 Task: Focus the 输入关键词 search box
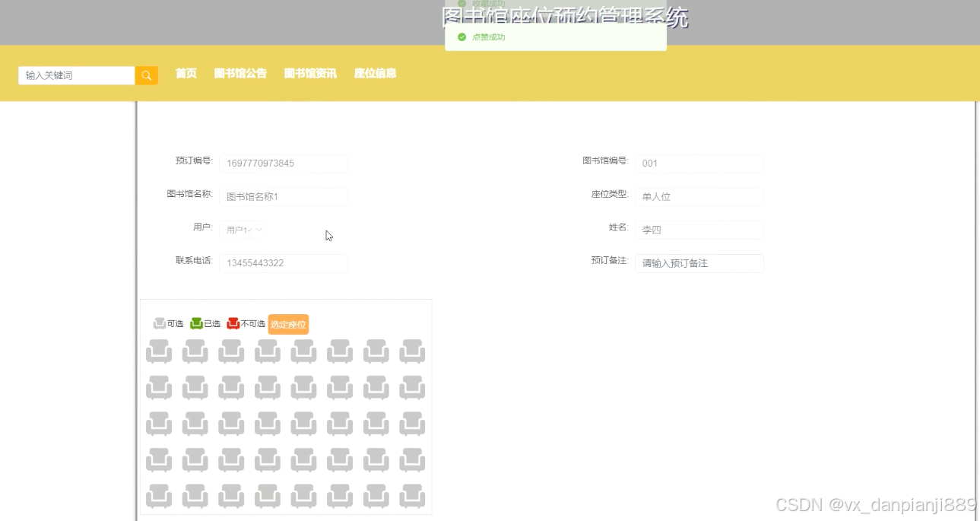point(77,75)
